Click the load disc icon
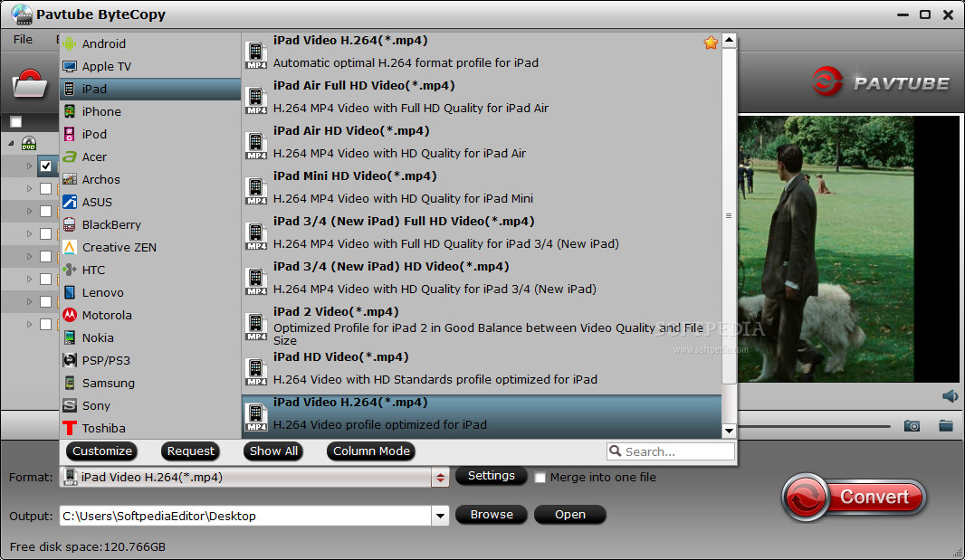This screenshot has width=965, height=560. tap(29, 84)
